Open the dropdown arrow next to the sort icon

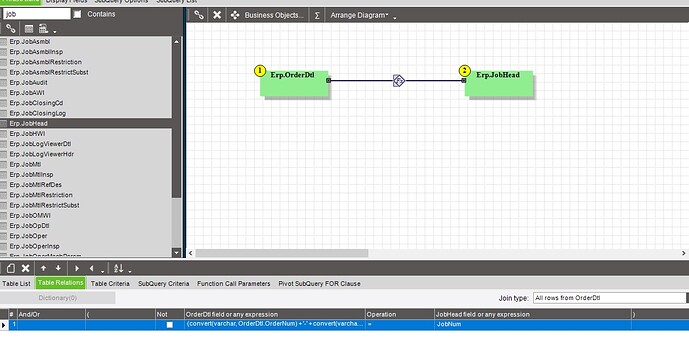[130, 271]
